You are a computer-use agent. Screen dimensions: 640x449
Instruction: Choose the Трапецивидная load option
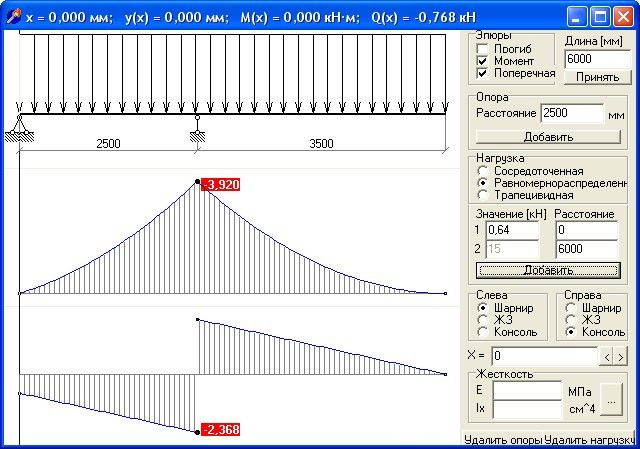coord(484,196)
